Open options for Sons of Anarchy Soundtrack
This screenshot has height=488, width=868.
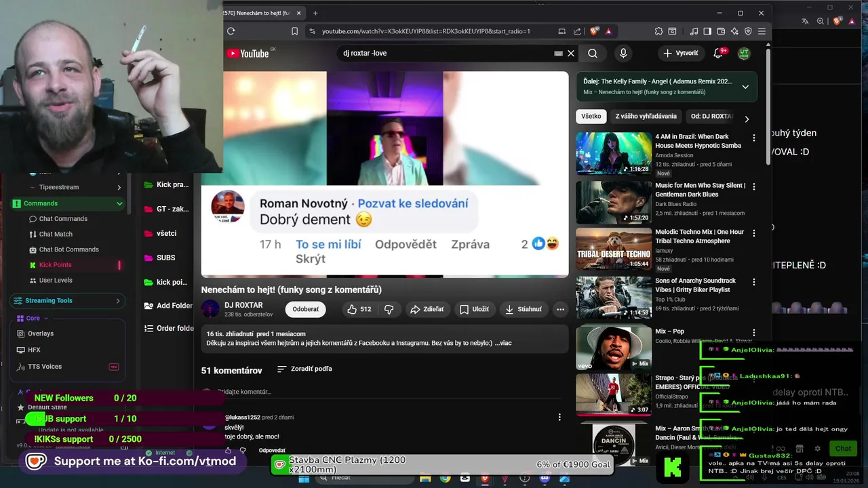click(x=753, y=282)
